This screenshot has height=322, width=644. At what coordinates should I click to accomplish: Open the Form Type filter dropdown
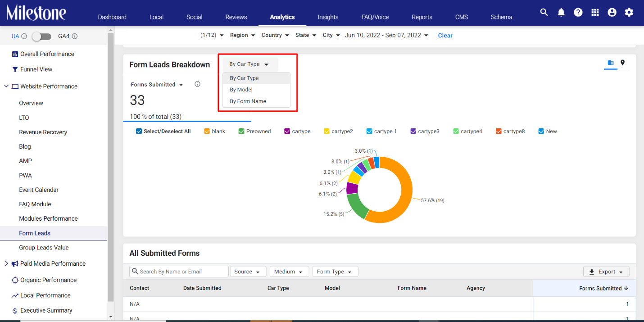click(x=335, y=272)
